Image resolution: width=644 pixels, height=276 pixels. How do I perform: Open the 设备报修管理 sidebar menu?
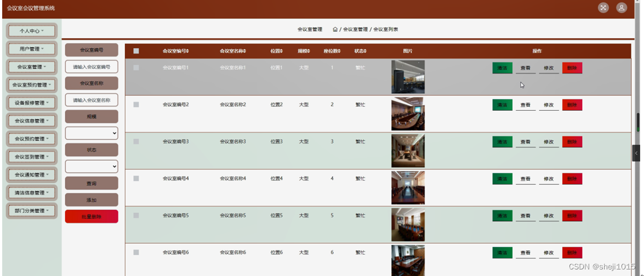[32, 103]
